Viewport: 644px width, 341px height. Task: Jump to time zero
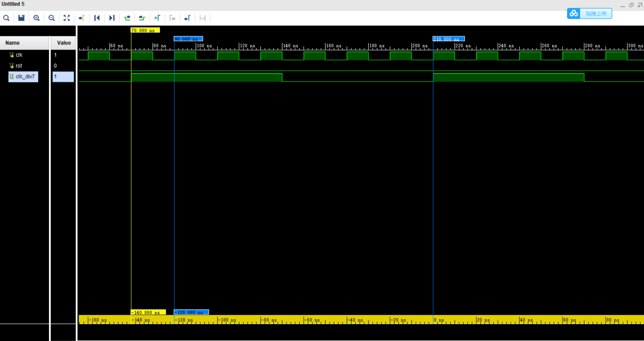[x=97, y=18]
